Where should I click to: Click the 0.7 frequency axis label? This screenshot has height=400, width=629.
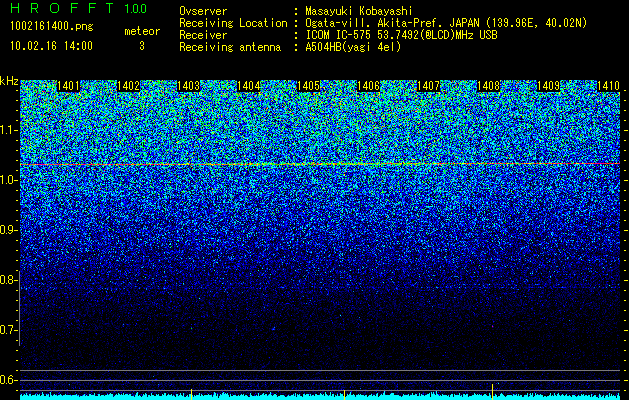[x=8, y=330]
